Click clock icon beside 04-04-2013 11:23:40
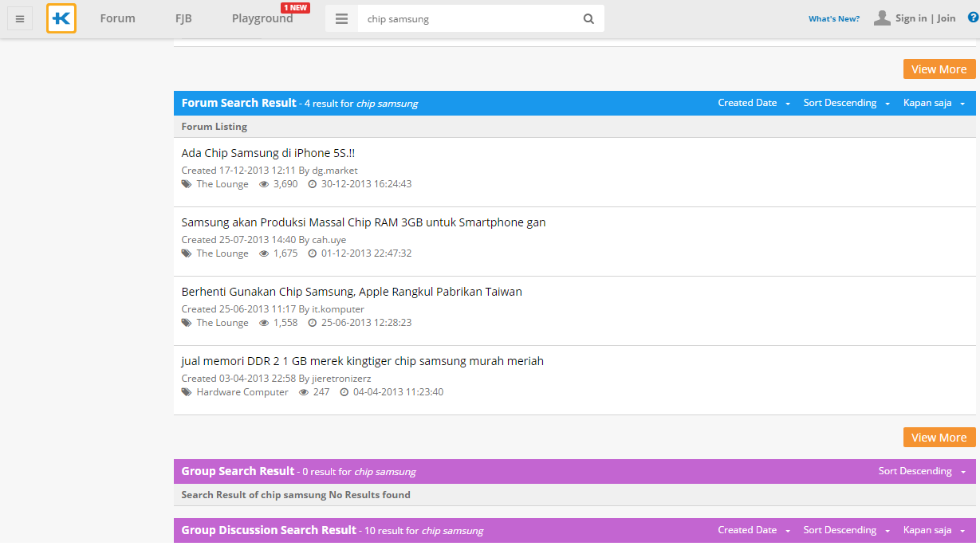The image size is (980, 546). [344, 392]
